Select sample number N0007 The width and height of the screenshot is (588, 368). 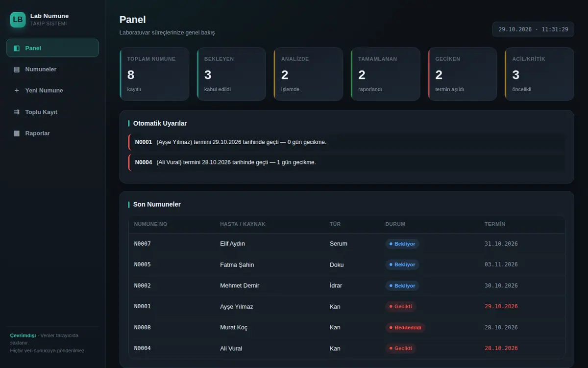(x=143, y=244)
